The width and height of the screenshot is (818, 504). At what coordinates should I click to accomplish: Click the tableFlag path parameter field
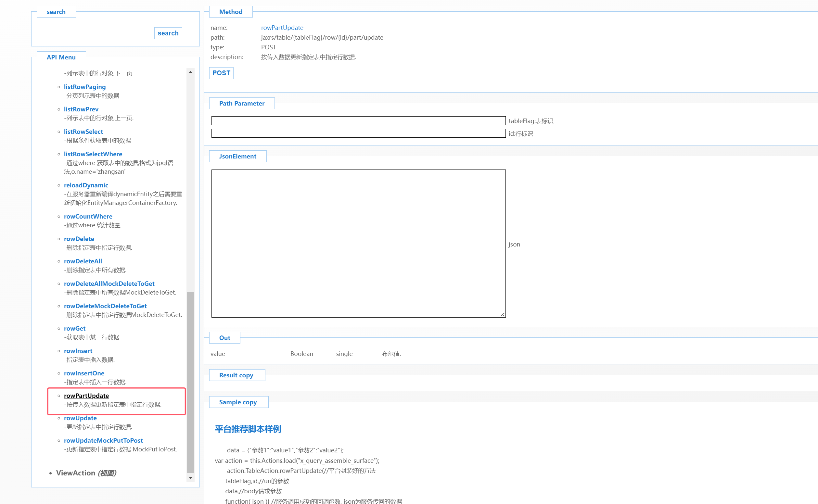coord(358,121)
